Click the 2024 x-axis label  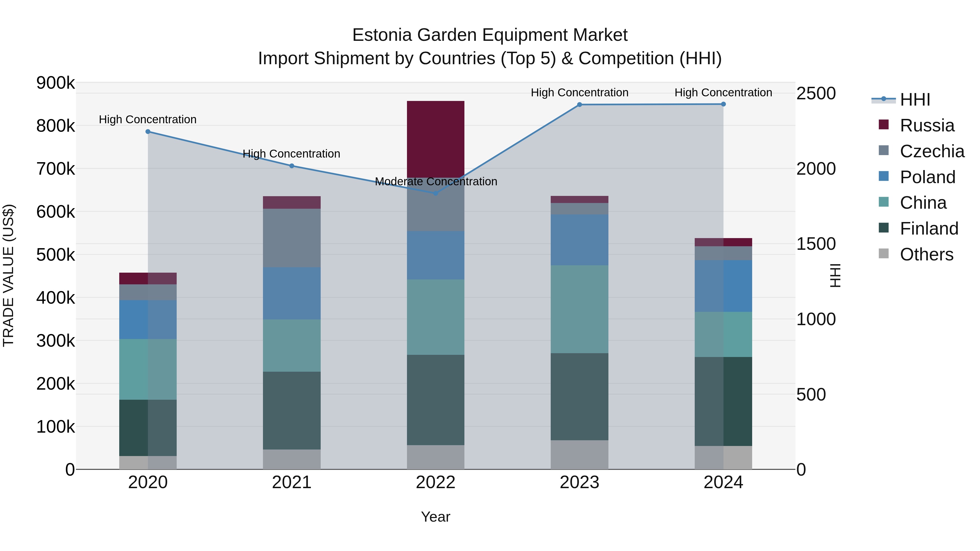pos(723,482)
